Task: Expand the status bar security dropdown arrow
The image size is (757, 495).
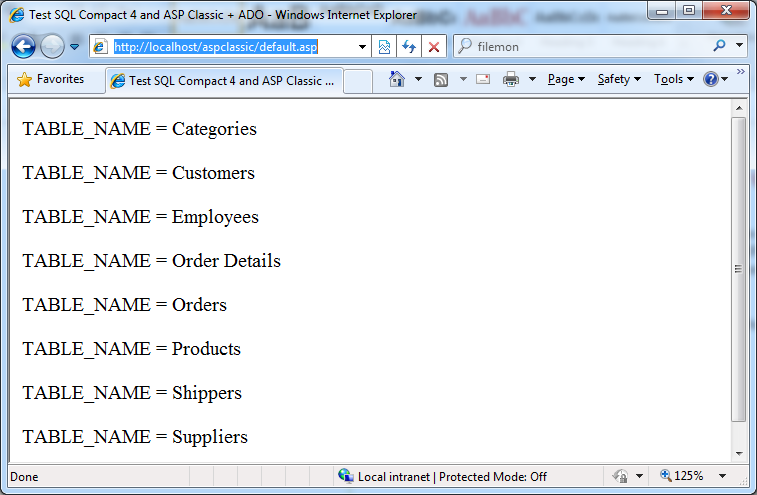Action: (640, 477)
